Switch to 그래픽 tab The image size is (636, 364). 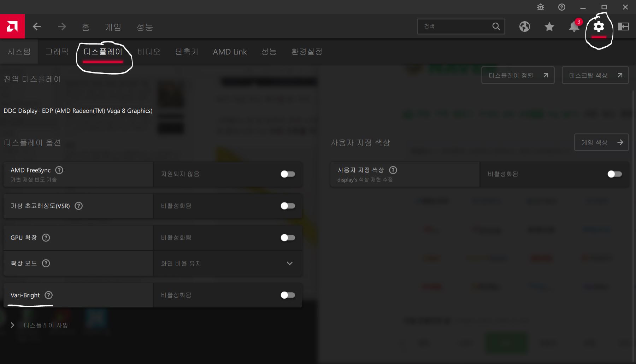pyautogui.click(x=57, y=52)
